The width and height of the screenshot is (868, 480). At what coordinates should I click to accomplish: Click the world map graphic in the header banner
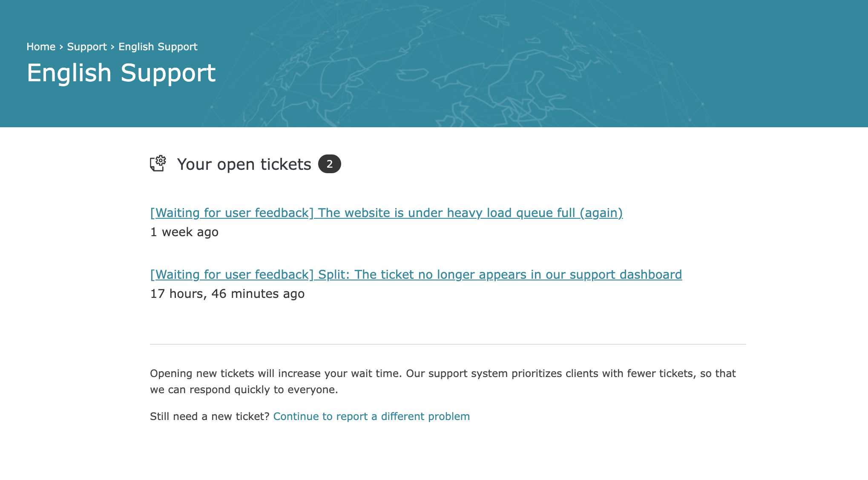coord(490,64)
